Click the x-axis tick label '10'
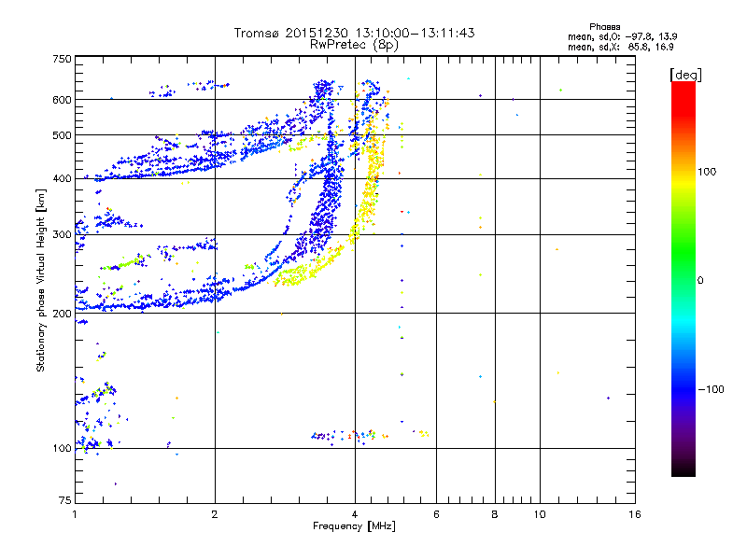Image resolution: width=747 pixels, height=560 pixels. pyautogui.click(x=540, y=514)
